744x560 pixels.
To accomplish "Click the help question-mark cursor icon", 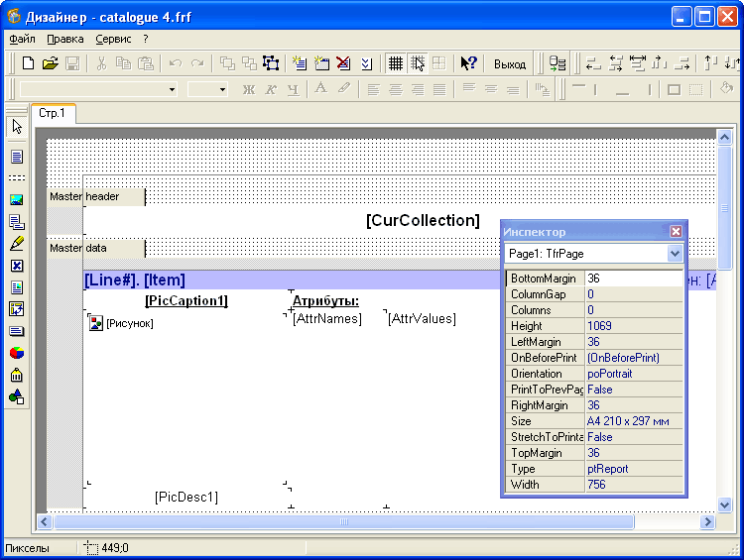I will pos(469,63).
